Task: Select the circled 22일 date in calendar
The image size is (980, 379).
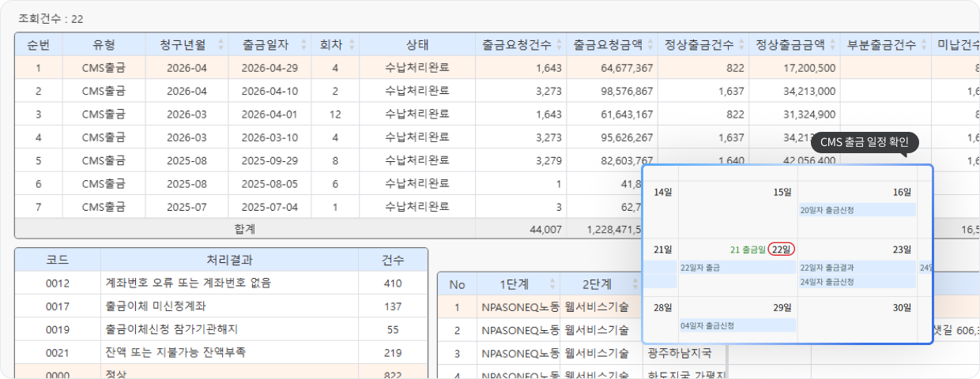Action: (782, 250)
